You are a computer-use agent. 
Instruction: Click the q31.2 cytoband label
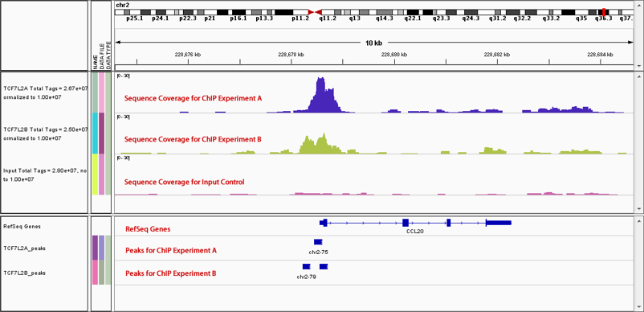497,18
